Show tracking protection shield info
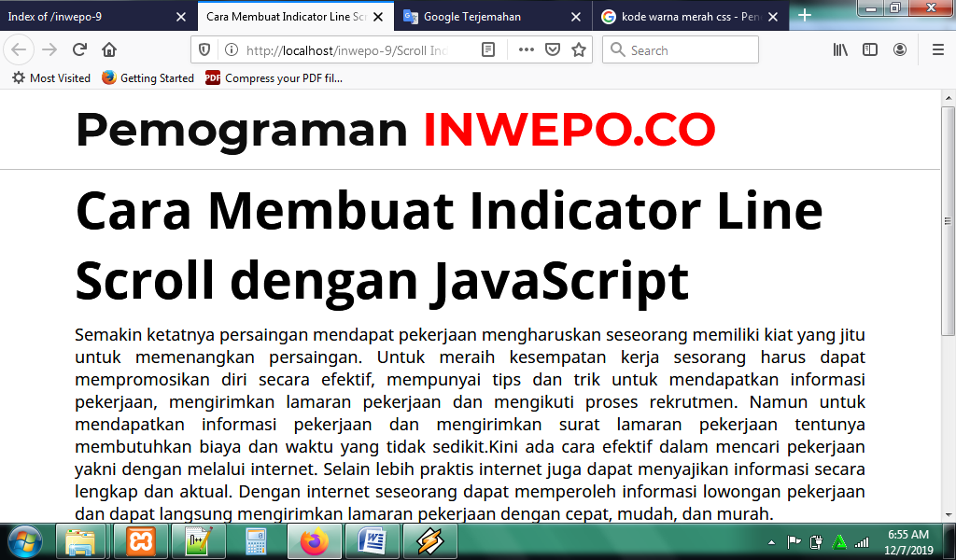The image size is (956, 560). pos(204,50)
